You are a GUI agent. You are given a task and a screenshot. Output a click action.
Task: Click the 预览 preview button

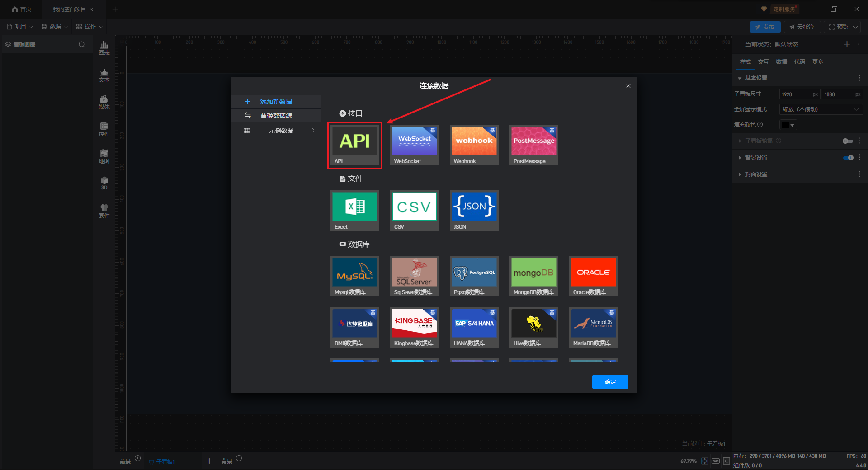point(839,27)
